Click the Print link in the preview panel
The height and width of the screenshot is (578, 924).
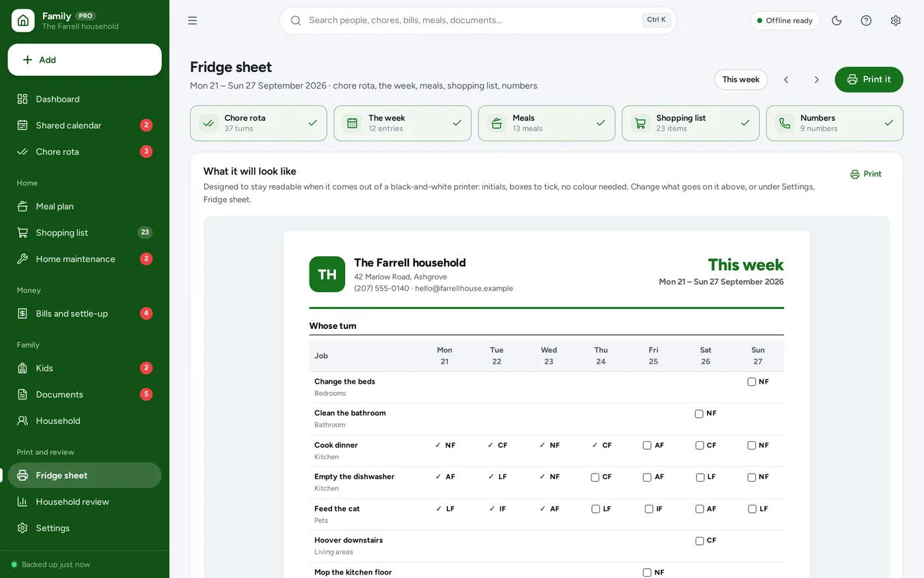(x=866, y=174)
